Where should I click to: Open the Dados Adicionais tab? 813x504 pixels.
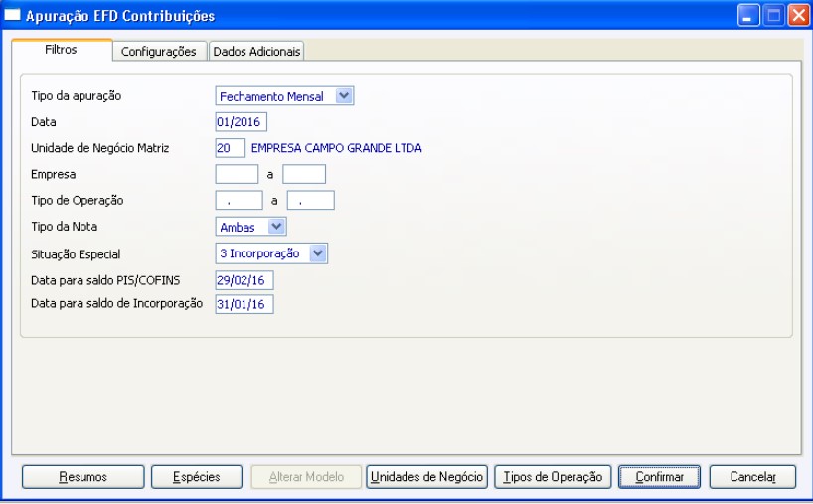(256, 52)
